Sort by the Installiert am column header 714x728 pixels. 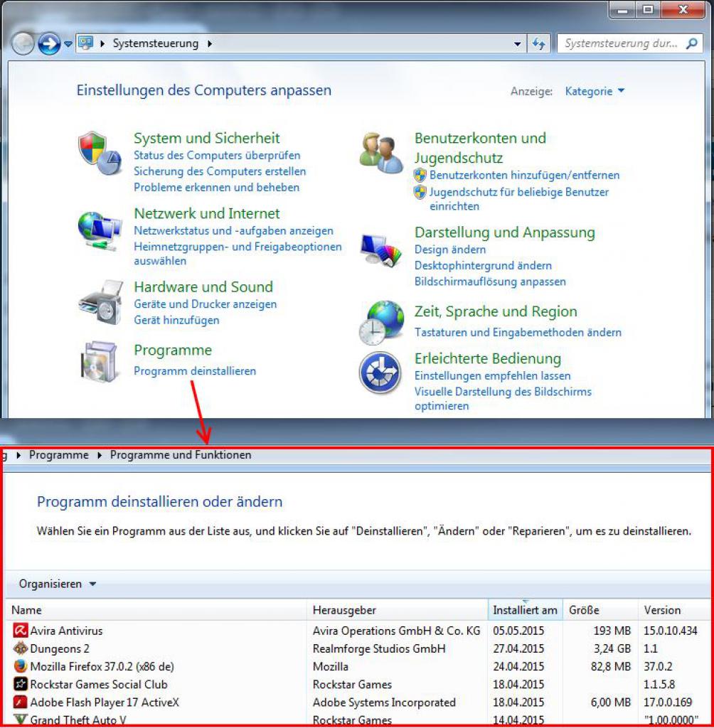click(525, 610)
